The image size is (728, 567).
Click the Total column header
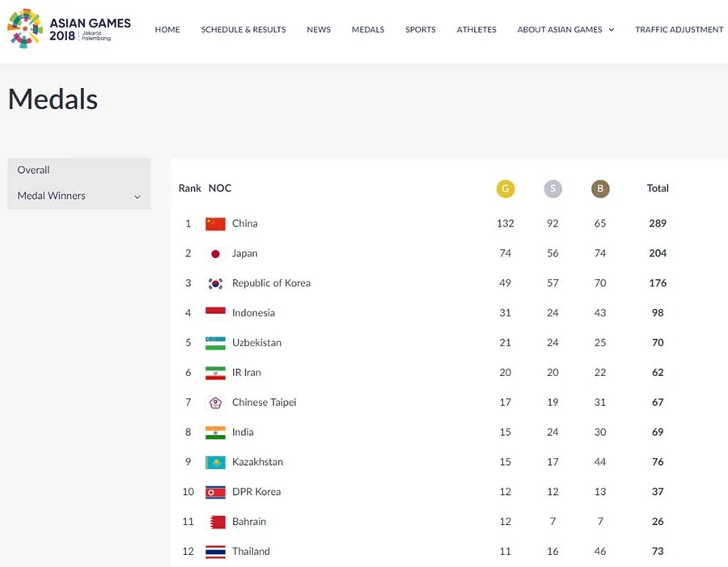[x=658, y=188]
